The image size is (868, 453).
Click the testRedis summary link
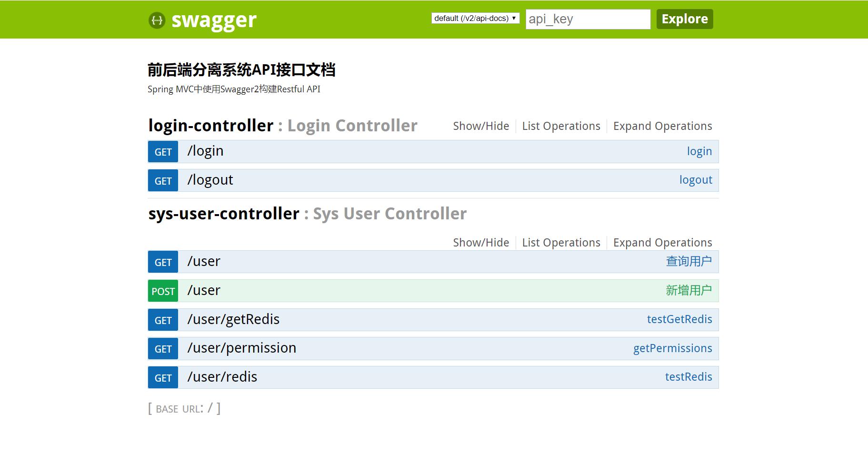point(688,377)
